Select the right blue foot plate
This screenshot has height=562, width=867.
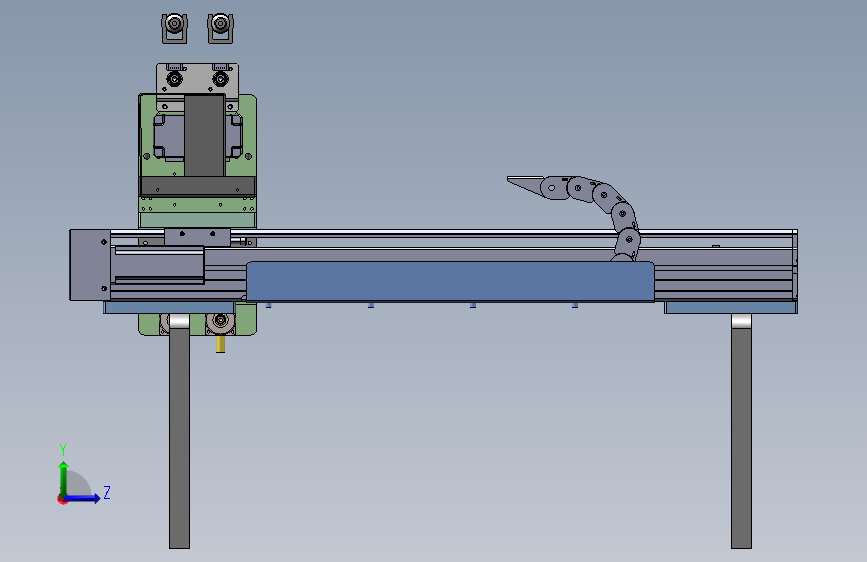[730, 308]
